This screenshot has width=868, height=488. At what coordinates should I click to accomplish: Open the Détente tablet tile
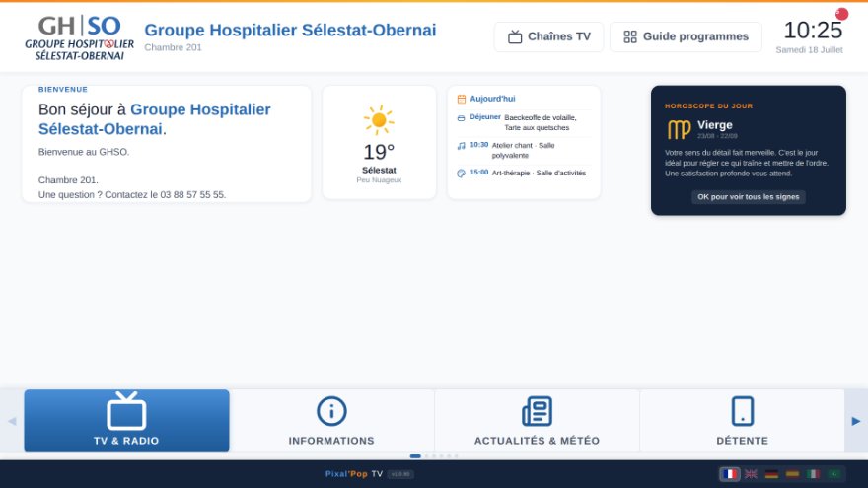[743, 420]
